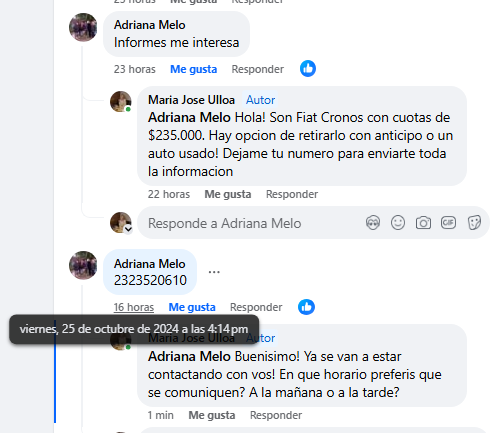The height and width of the screenshot is (433, 493).
Task: Open the emoji picker in reply box
Action: [398, 223]
